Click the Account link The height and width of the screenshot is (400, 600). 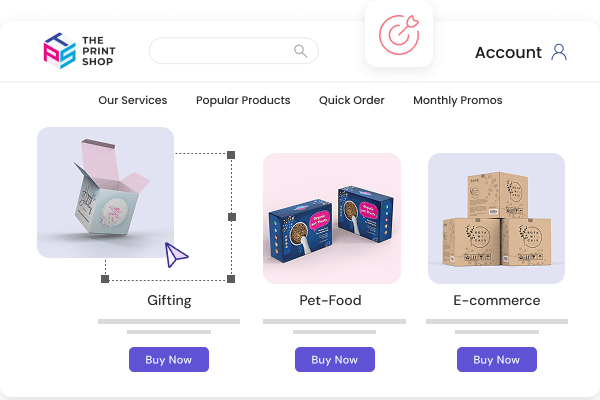(x=508, y=52)
